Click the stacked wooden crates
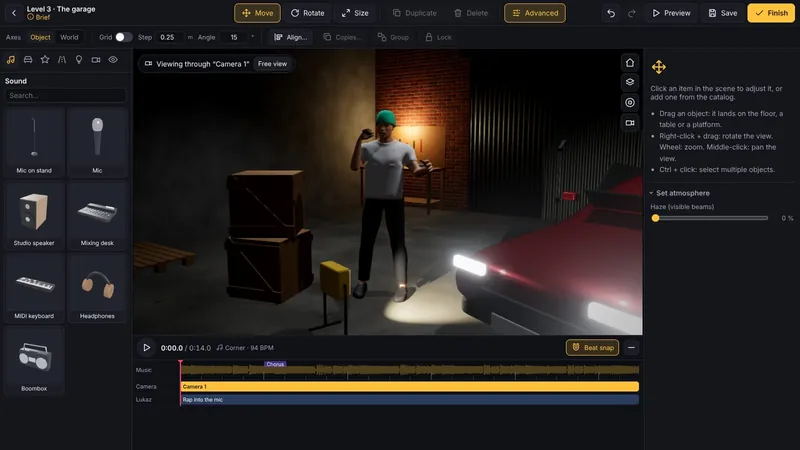This screenshot has height=450, width=800. (268, 235)
